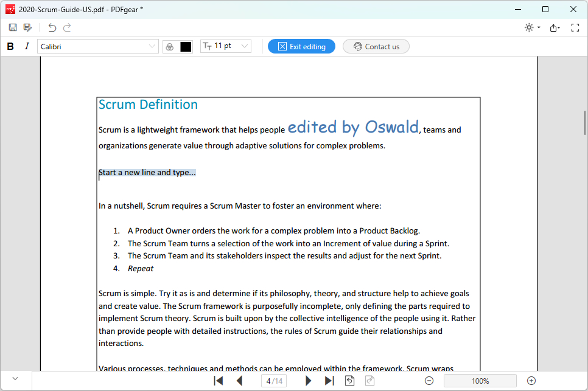The image size is (588, 391).
Task: Click paragraph starting 'Scrum is simple'
Action: pyautogui.click(x=287, y=319)
